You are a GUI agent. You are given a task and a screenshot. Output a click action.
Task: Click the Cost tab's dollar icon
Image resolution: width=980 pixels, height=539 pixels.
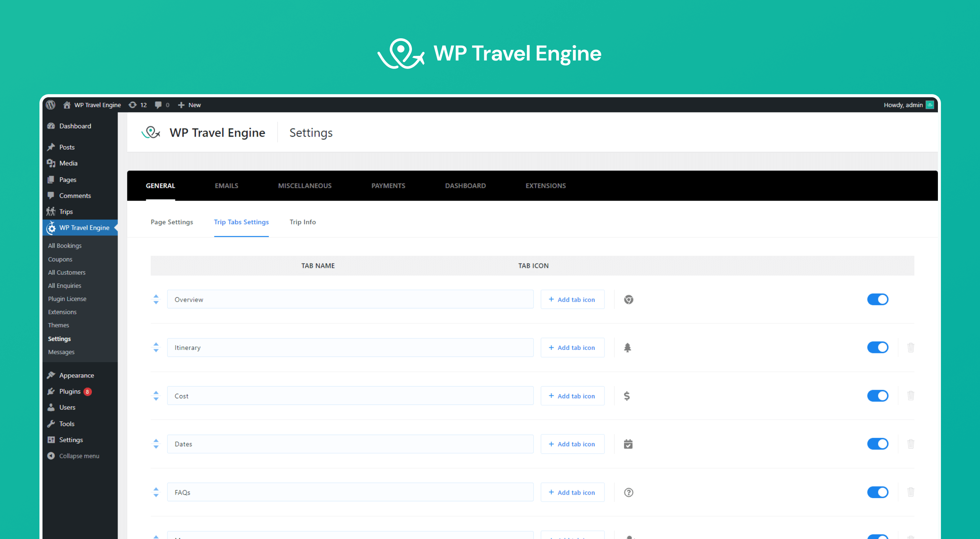pos(627,396)
